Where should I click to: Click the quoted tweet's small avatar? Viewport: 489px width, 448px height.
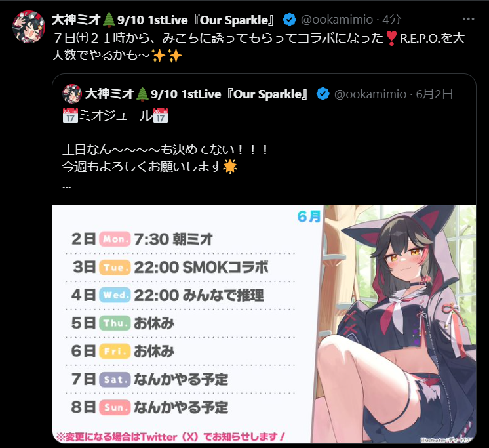click(x=71, y=94)
